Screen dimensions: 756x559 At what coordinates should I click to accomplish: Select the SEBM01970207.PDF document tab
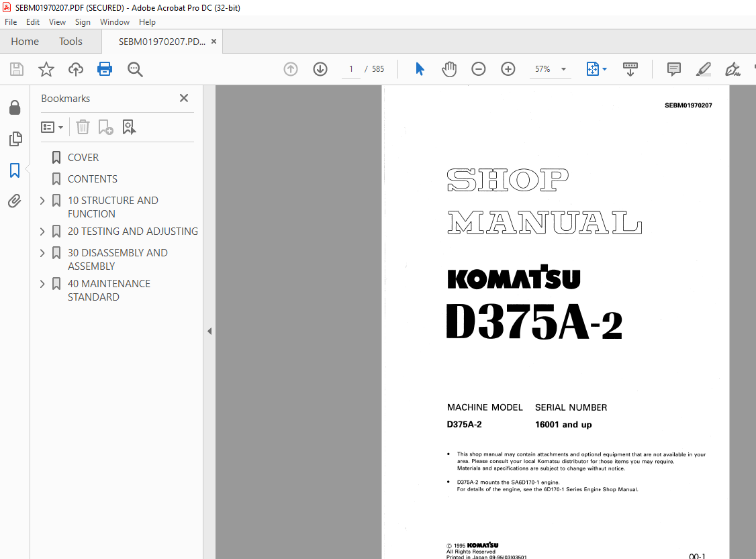point(162,42)
